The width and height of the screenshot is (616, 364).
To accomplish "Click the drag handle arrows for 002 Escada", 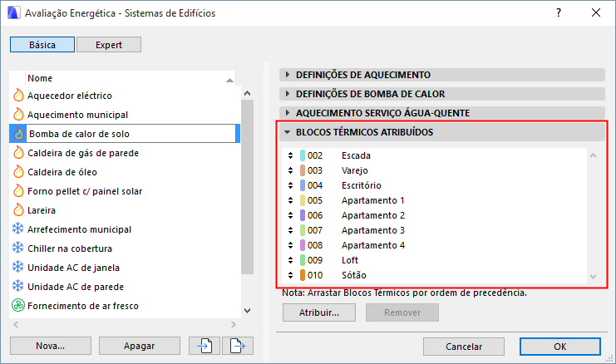I will pos(289,155).
